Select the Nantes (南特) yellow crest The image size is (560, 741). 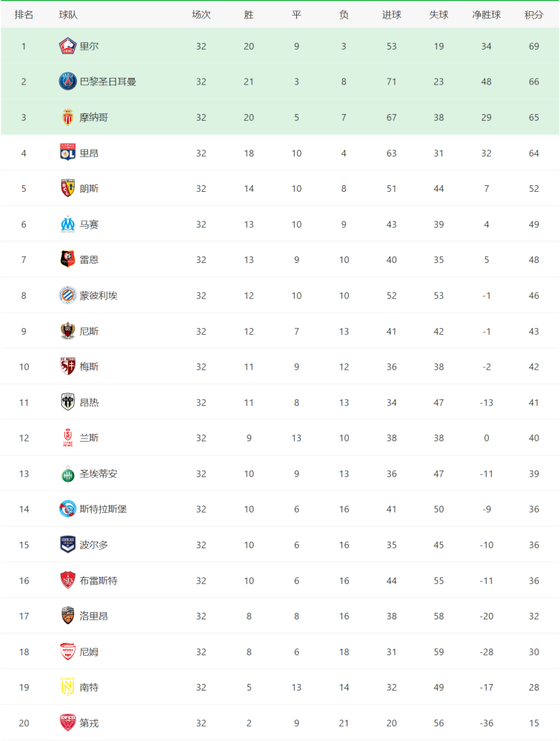[x=67, y=687]
